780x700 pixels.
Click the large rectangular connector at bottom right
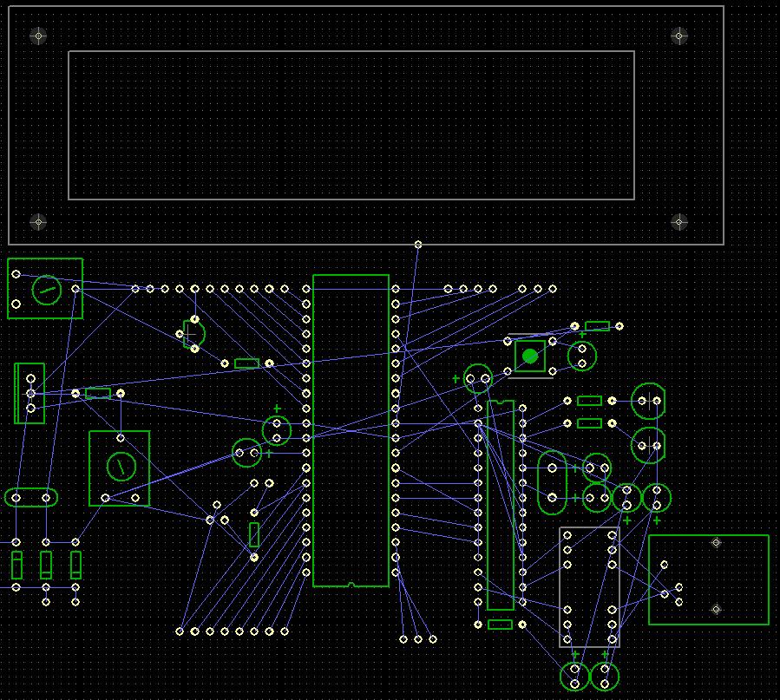708,579
